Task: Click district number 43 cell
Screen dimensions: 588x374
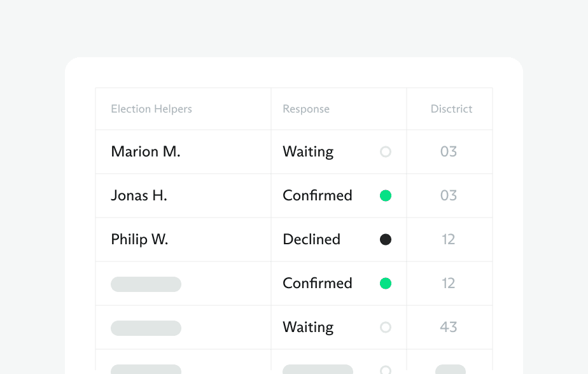Action: coord(449,328)
